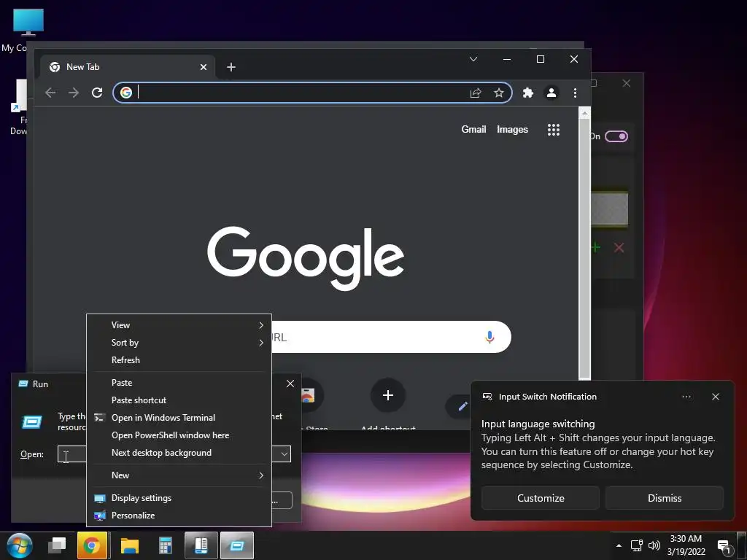
Task: Share this page icon in address bar
Action: pos(476,93)
